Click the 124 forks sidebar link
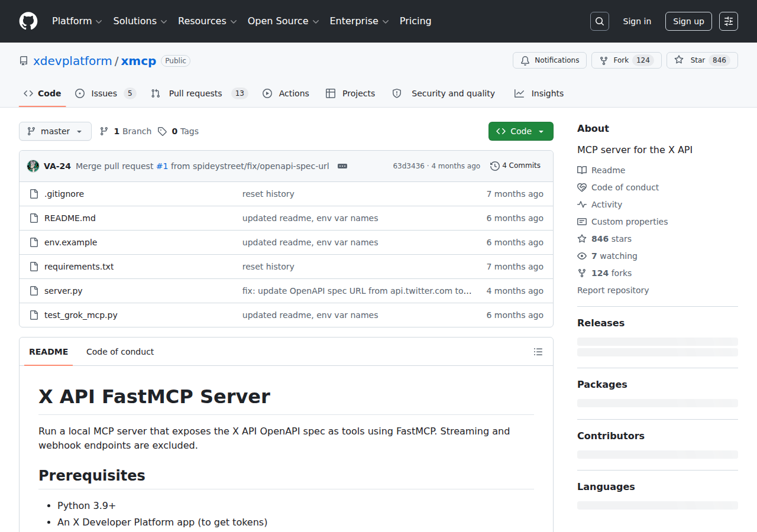757x532 pixels. tap(604, 273)
